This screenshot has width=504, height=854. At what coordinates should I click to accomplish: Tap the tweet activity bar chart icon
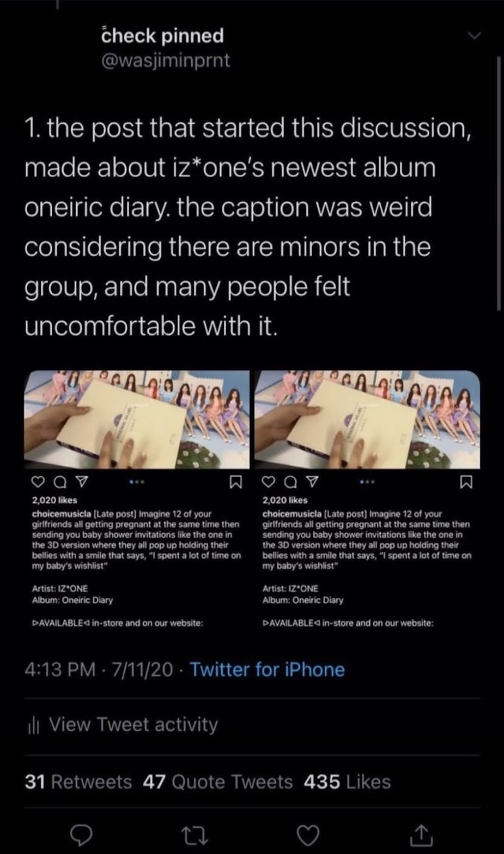33,725
